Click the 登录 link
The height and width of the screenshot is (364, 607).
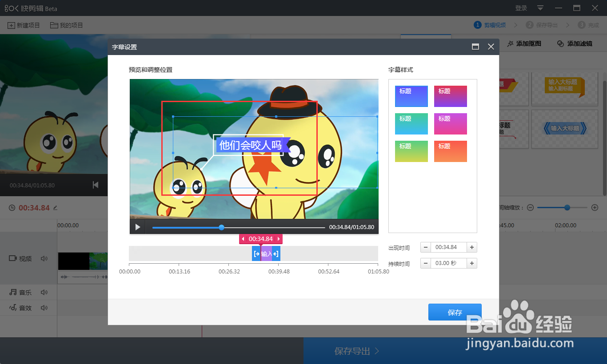tap(521, 8)
